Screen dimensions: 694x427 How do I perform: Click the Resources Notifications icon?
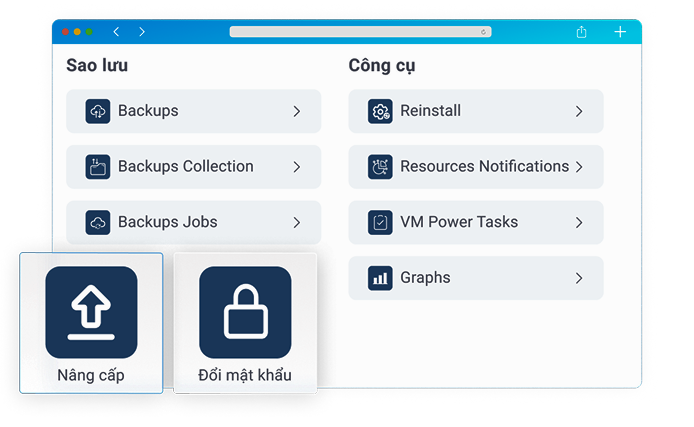click(380, 167)
